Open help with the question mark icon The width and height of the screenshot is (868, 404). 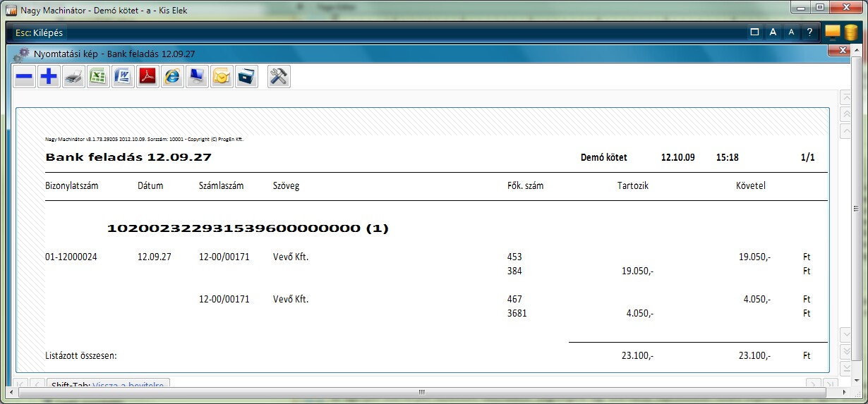click(x=809, y=32)
